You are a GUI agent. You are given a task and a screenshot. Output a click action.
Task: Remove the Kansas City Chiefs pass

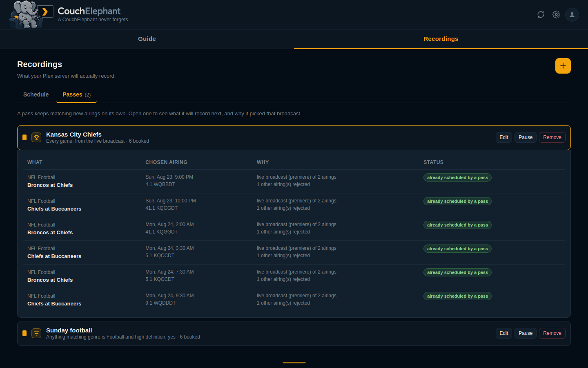pyautogui.click(x=552, y=137)
